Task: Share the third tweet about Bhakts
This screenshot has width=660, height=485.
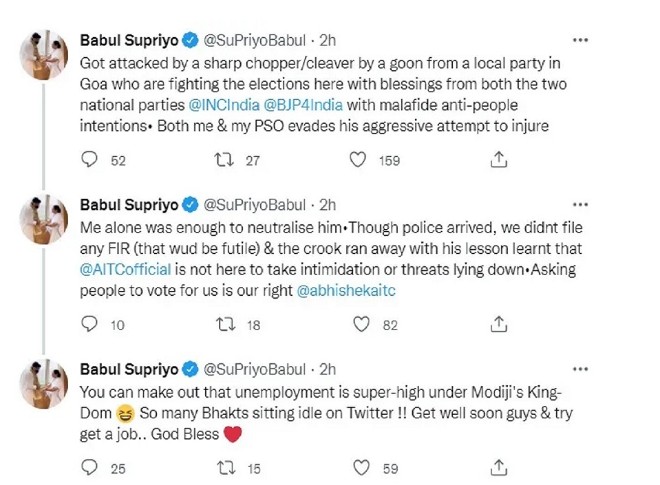Action: point(497,467)
